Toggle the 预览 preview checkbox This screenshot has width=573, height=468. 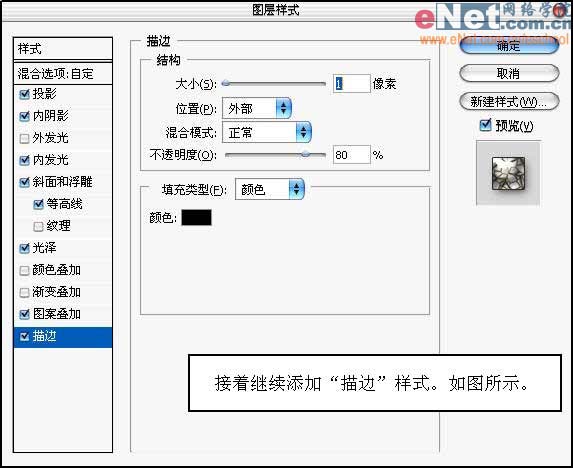pos(485,125)
